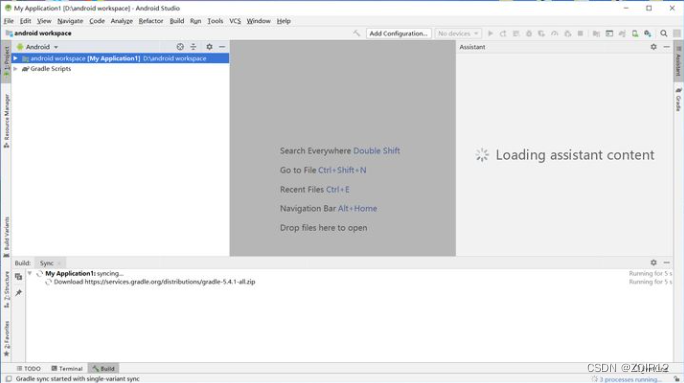
Task: Click Scroll from Source target icon in Project panel
Action: [x=180, y=47]
